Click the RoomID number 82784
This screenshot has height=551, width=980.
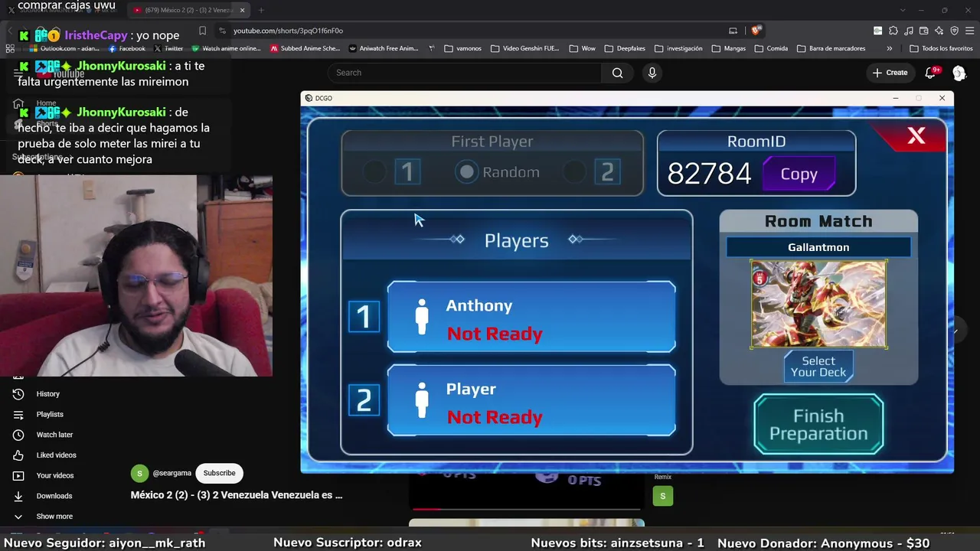click(709, 174)
